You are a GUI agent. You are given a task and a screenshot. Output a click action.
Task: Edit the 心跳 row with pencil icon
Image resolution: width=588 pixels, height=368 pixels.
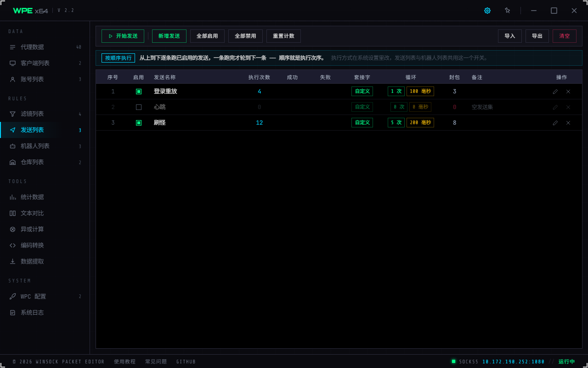point(555,107)
